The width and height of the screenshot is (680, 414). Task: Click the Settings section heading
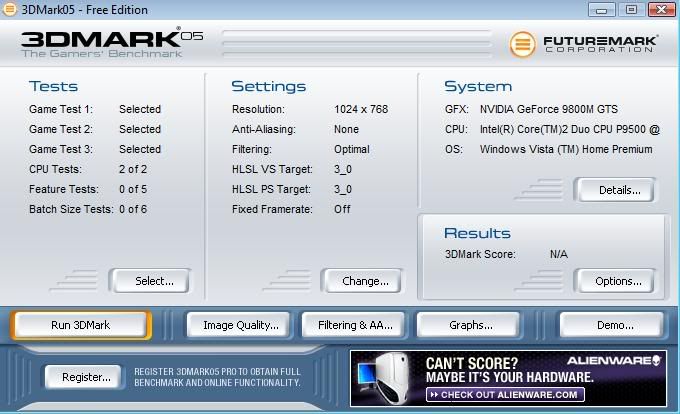coord(268,86)
